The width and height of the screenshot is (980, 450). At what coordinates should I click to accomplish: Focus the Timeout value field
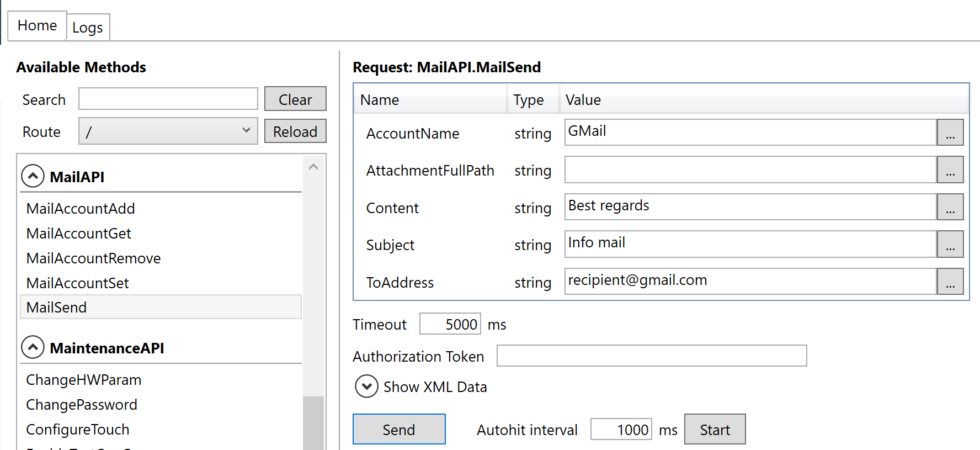point(450,324)
